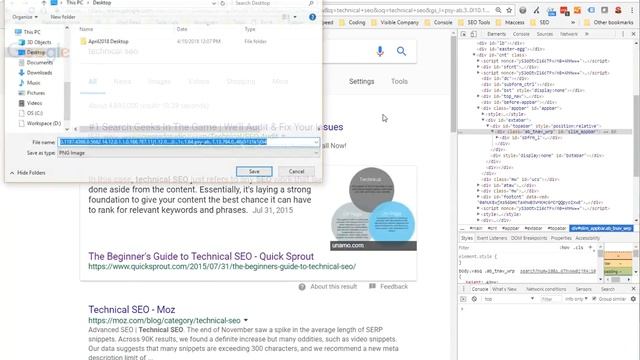The image size is (640, 360).
Task: Open the File name history dropdown
Action: point(316,142)
